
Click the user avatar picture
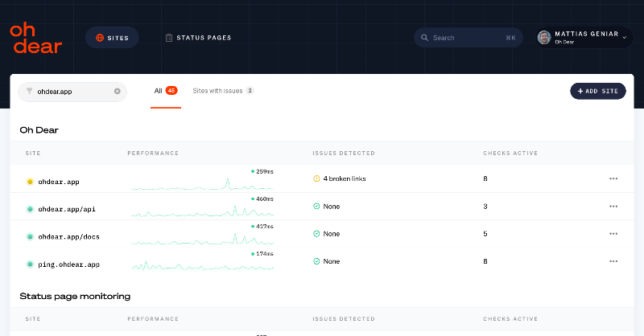544,37
